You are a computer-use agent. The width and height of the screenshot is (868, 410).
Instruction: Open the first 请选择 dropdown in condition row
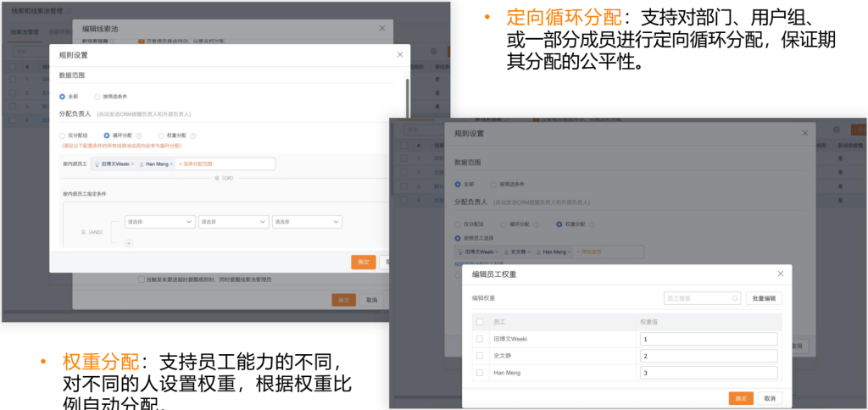tap(159, 221)
